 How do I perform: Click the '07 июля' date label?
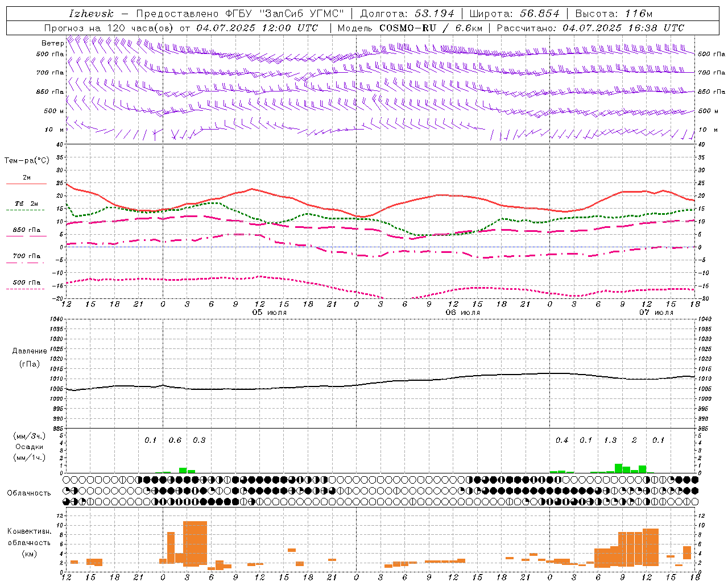656,313
